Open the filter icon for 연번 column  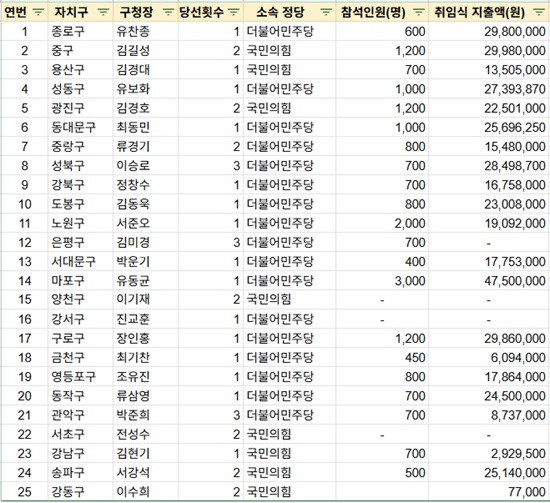tap(38, 13)
